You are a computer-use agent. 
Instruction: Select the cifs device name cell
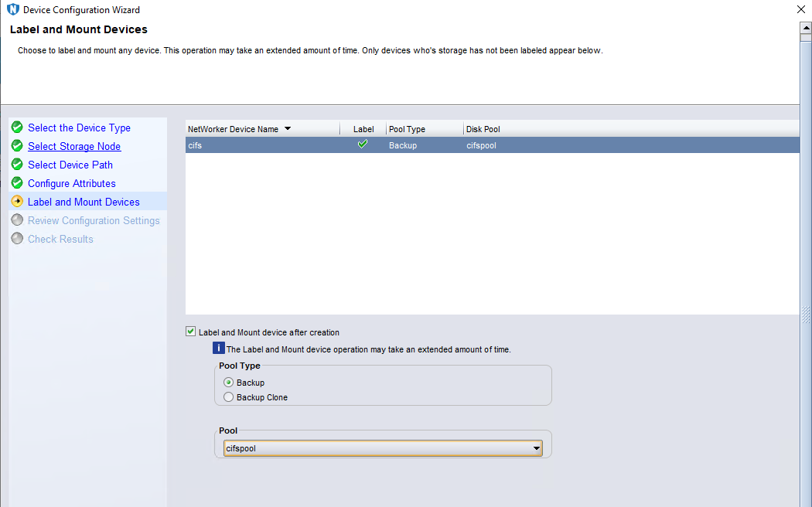click(x=263, y=145)
